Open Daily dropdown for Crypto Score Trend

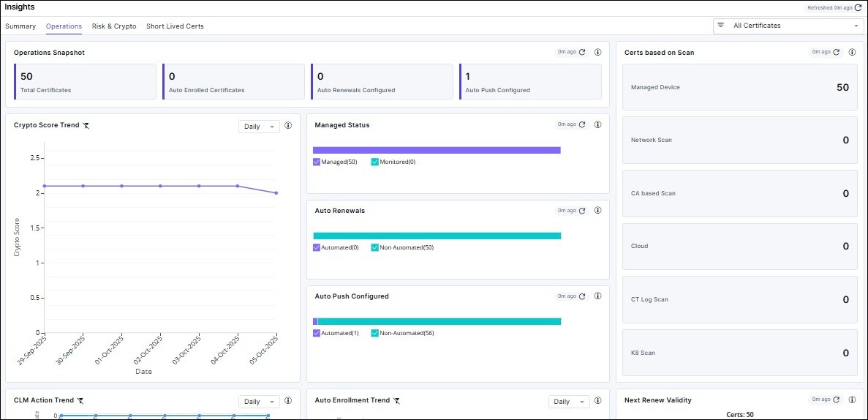point(259,127)
